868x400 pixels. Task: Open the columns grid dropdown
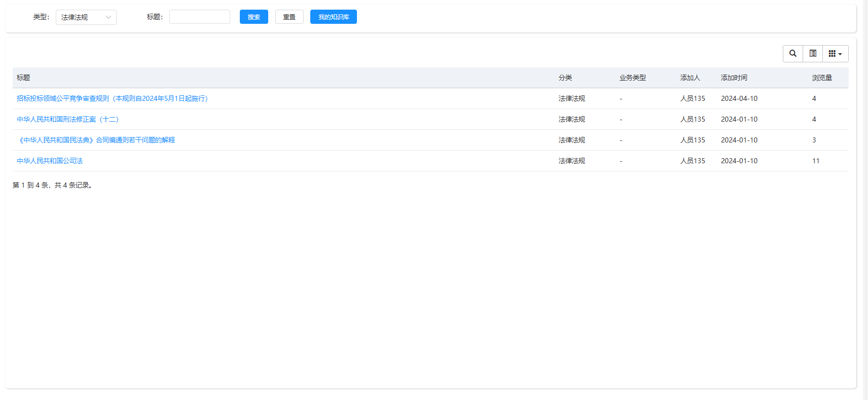835,54
